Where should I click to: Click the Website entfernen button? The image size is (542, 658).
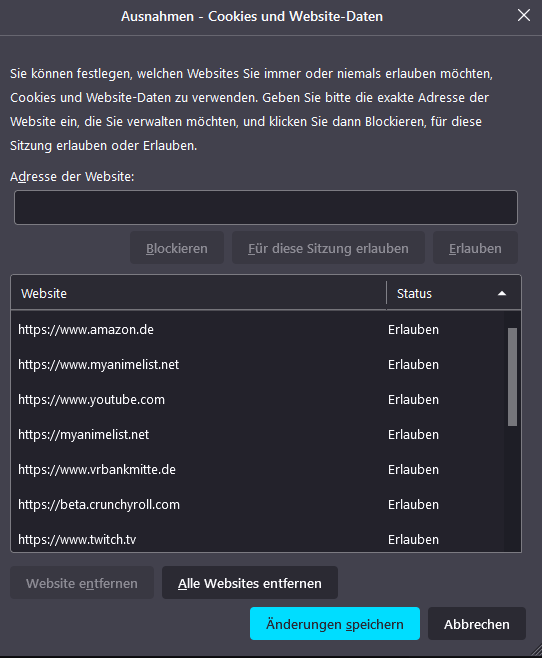click(x=82, y=582)
